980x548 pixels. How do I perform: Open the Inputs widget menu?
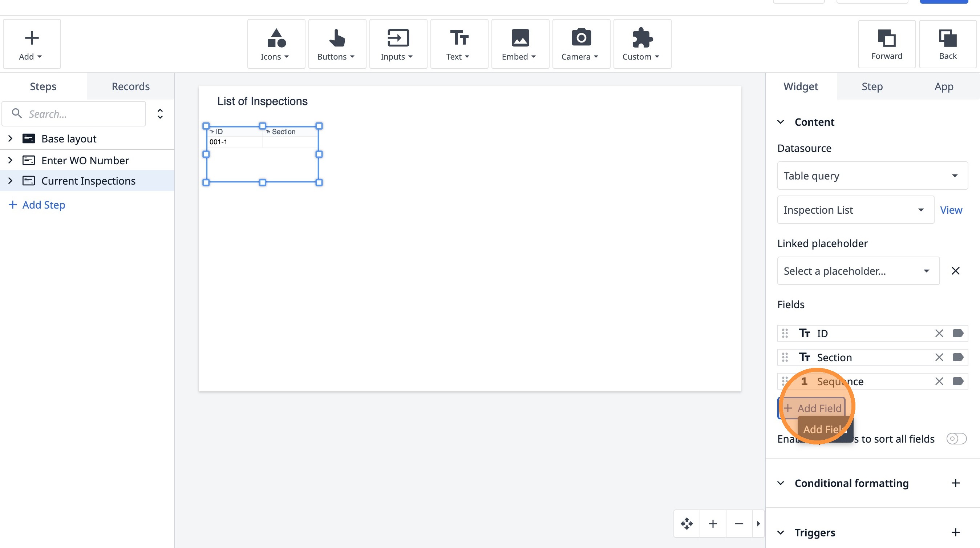tap(397, 44)
